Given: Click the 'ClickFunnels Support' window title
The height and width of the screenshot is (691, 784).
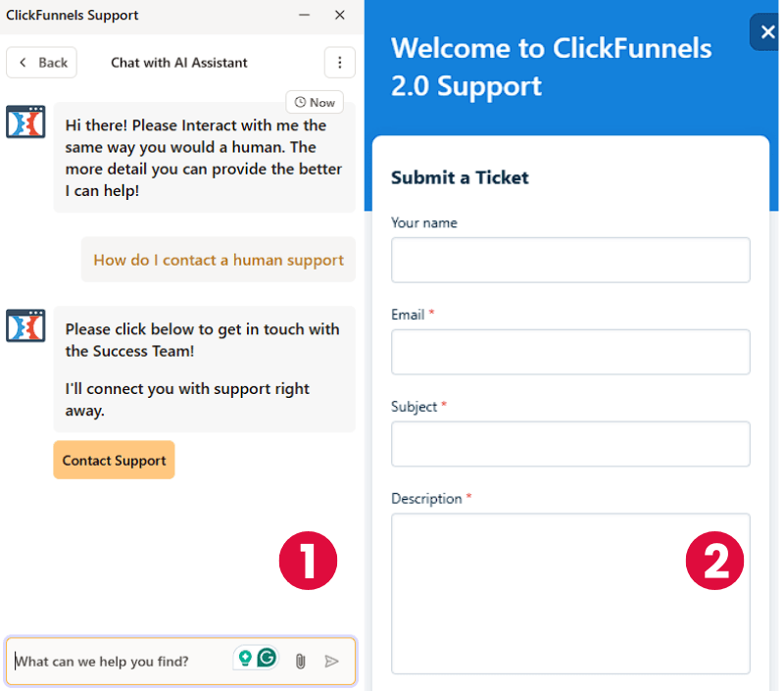Looking at the screenshot, I should pyautogui.click(x=72, y=15).
